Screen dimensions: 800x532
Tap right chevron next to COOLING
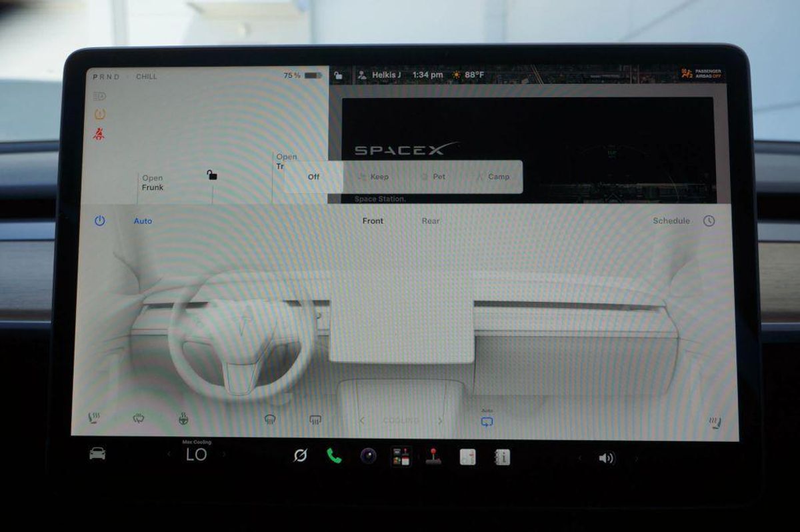coord(440,421)
